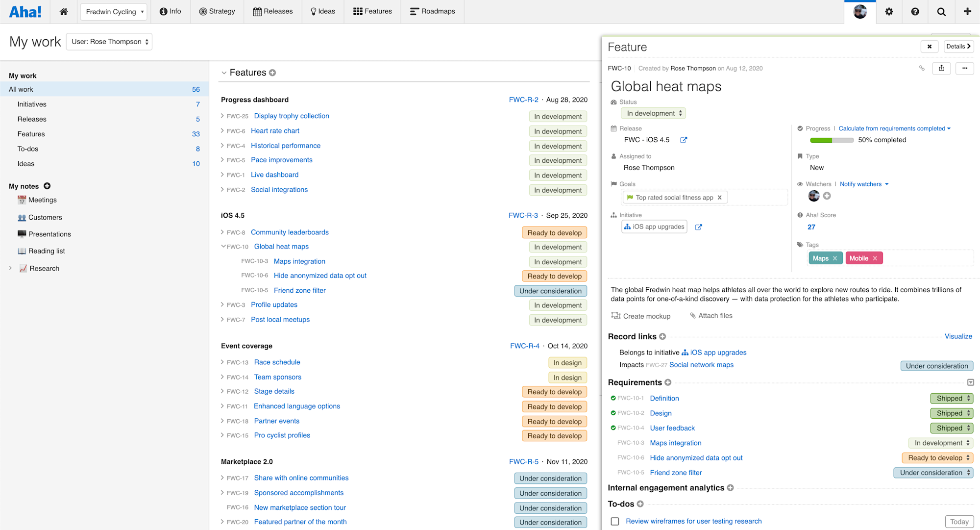This screenshot has width=980, height=530.
Task: Open the Releases menu
Action: [273, 11]
